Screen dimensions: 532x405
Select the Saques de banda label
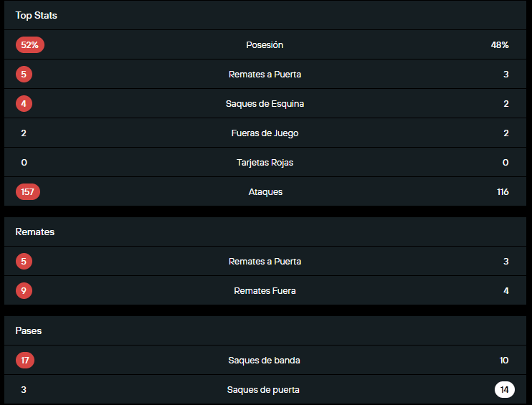click(x=264, y=361)
